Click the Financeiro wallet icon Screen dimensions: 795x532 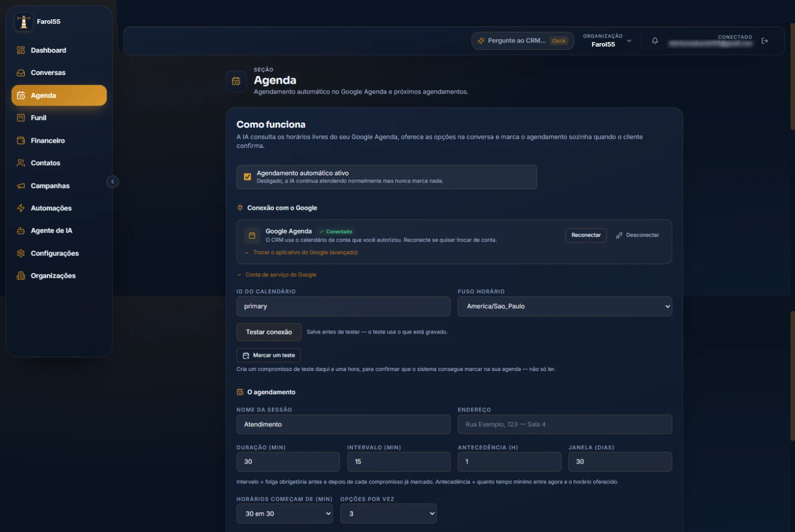click(21, 140)
